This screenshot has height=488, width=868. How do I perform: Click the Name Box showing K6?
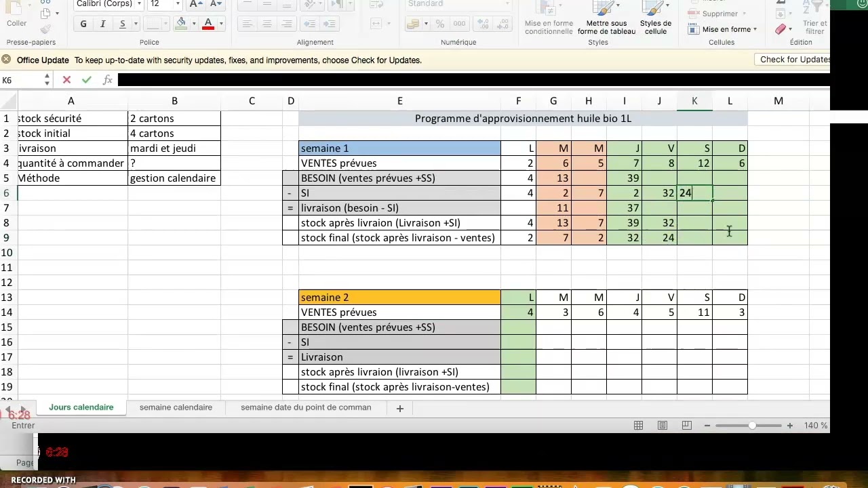click(x=21, y=80)
